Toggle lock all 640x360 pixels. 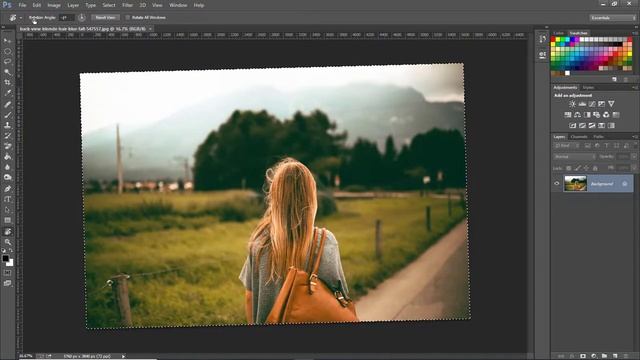click(595, 168)
